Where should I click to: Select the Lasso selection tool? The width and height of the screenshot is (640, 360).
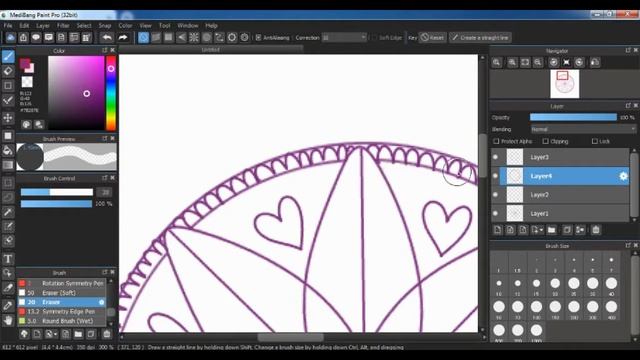[8, 197]
